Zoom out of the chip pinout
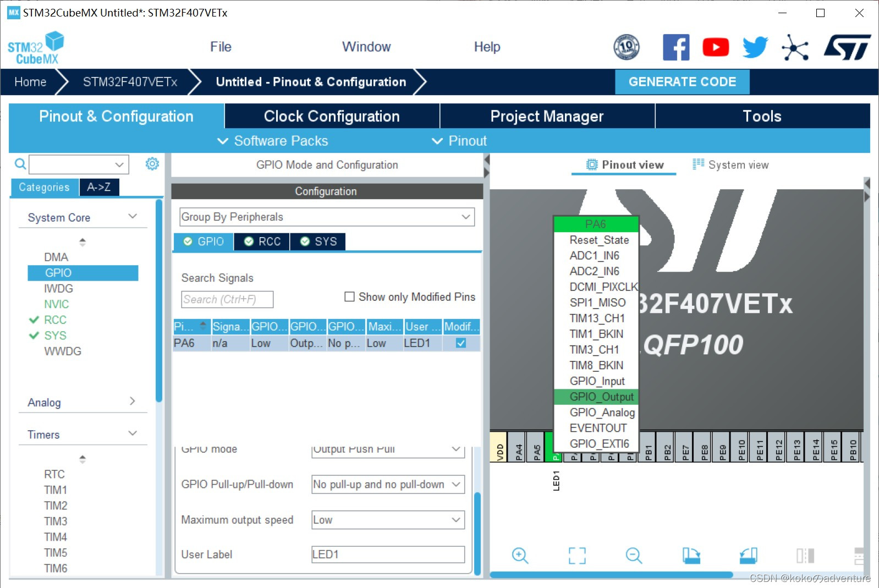The width and height of the screenshot is (879, 588). [634, 556]
